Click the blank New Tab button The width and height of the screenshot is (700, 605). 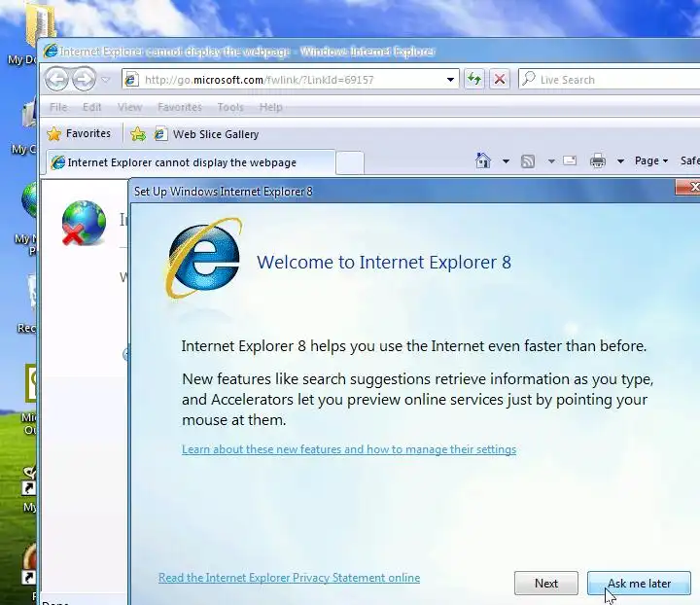click(350, 162)
